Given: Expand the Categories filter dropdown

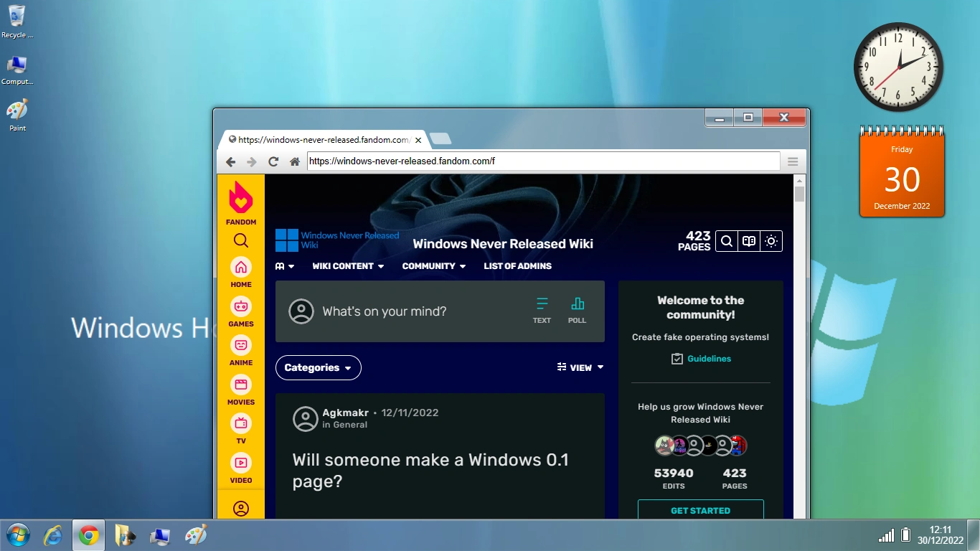Looking at the screenshot, I should pos(318,367).
